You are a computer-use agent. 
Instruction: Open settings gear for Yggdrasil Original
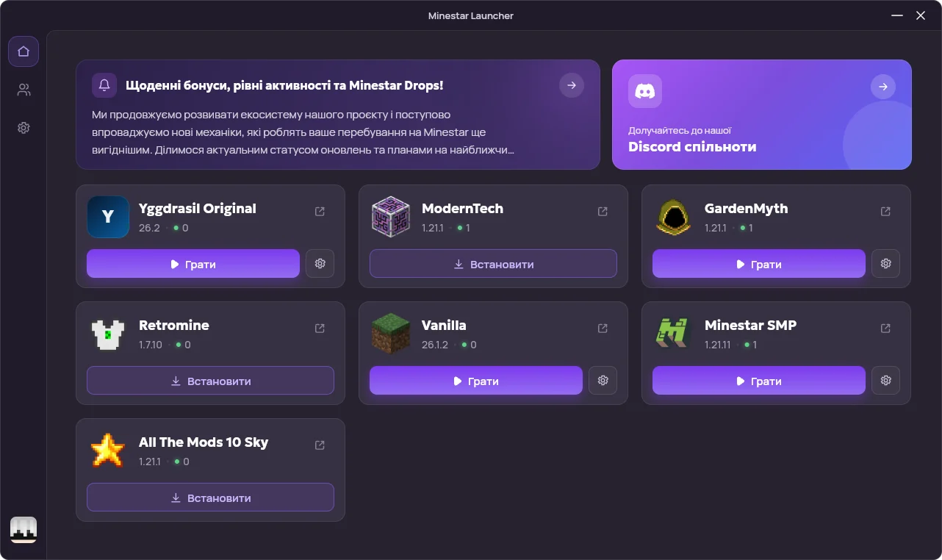click(320, 264)
